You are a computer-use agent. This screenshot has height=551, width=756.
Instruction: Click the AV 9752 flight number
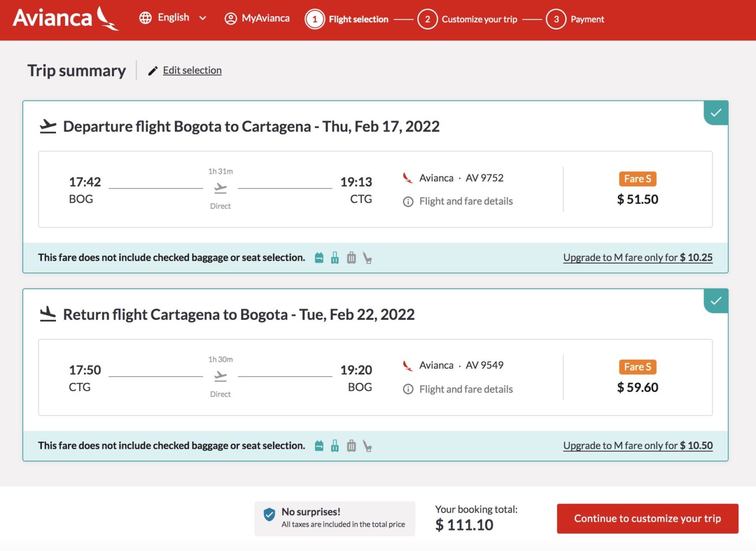tap(484, 178)
